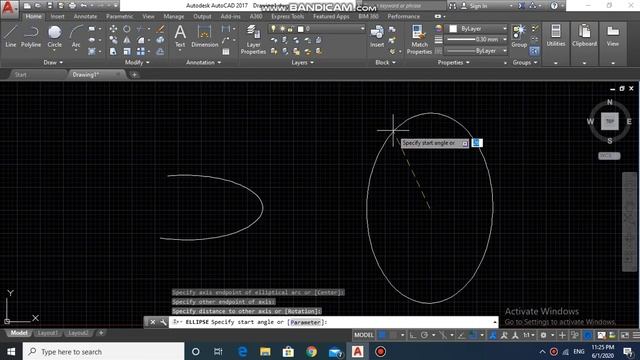The height and width of the screenshot is (360, 640).
Task: Toggle grid display in status bar
Action: [x=382, y=335]
